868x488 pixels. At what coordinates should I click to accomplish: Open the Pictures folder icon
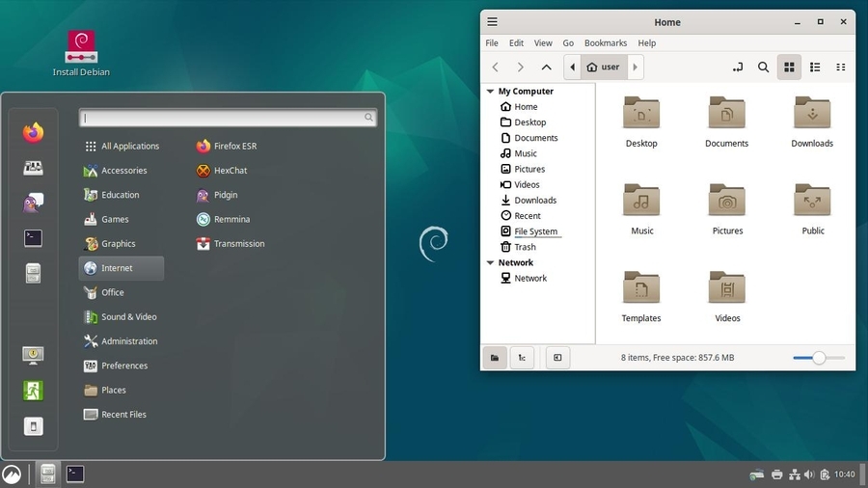point(727,209)
